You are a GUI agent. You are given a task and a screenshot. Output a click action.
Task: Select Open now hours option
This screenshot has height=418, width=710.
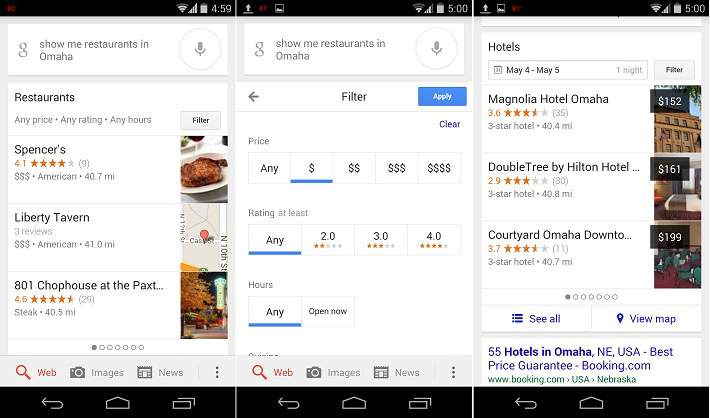pyautogui.click(x=328, y=312)
